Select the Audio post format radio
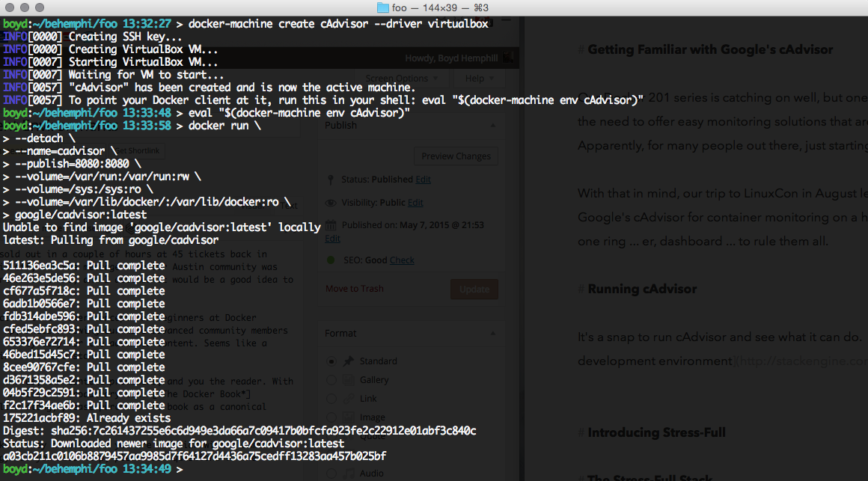This screenshot has height=481, width=868. pos(331,474)
